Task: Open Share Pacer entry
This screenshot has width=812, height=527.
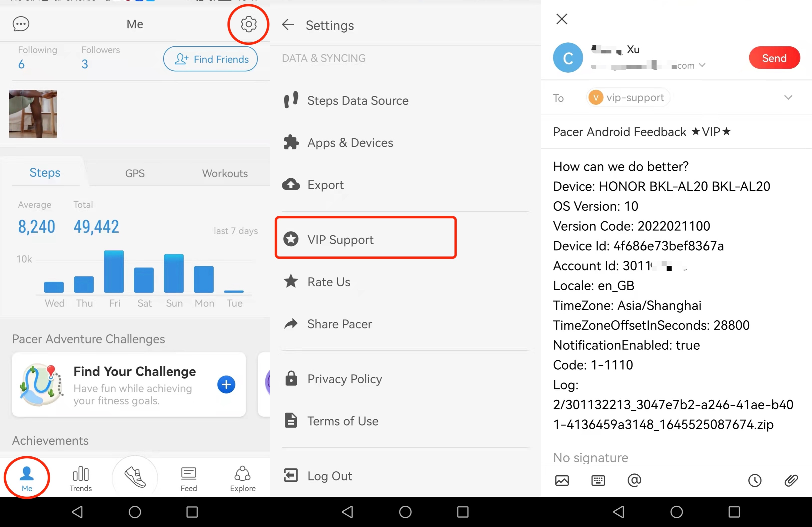Action: tap(405, 324)
